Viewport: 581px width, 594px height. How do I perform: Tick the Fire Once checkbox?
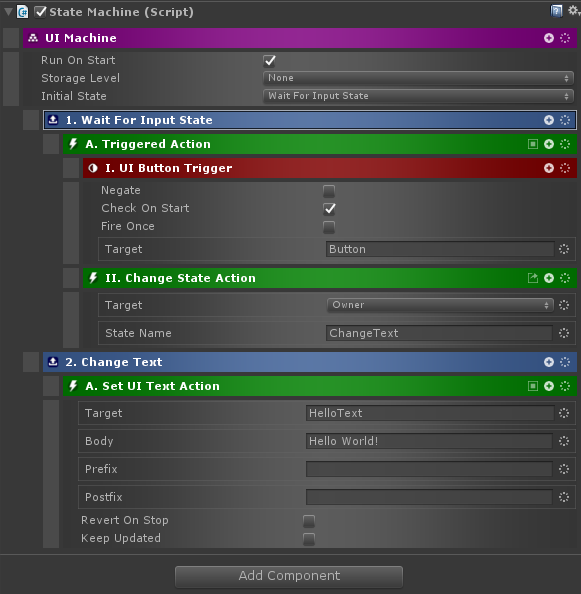coord(329,227)
